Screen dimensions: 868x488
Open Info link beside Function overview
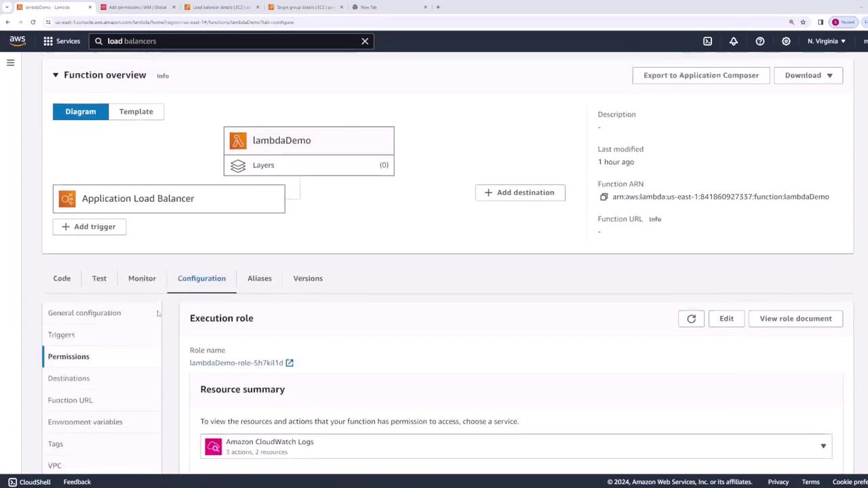pyautogui.click(x=163, y=76)
